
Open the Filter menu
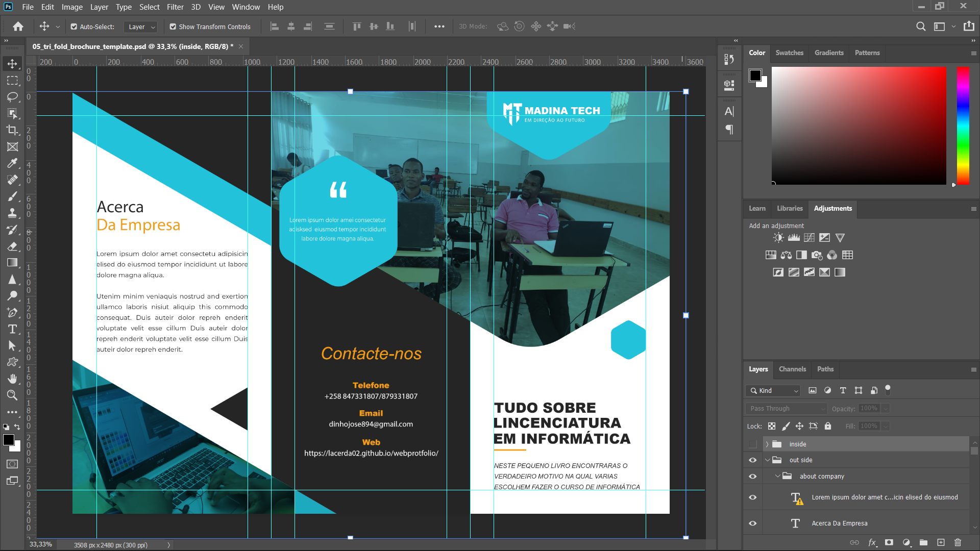(175, 7)
